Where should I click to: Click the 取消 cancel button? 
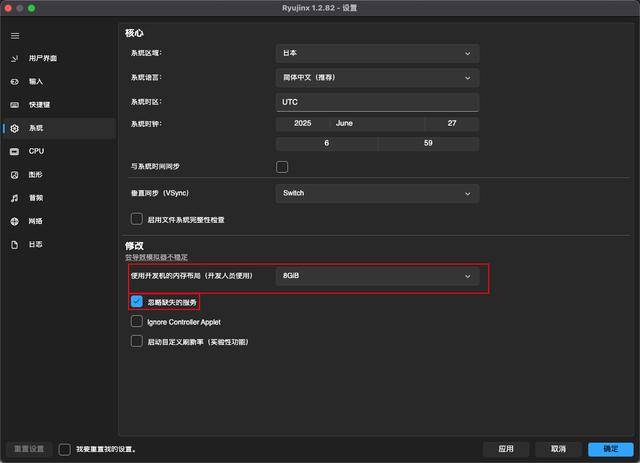coord(558,449)
